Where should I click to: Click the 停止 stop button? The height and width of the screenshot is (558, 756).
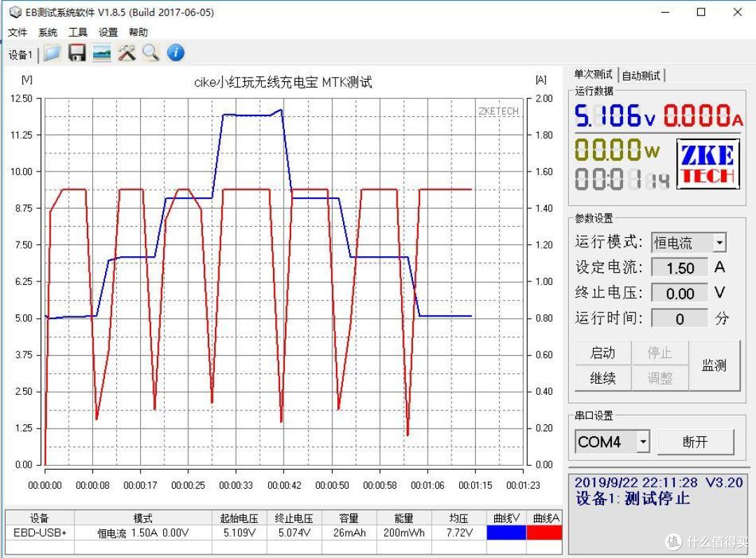(x=659, y=353)
